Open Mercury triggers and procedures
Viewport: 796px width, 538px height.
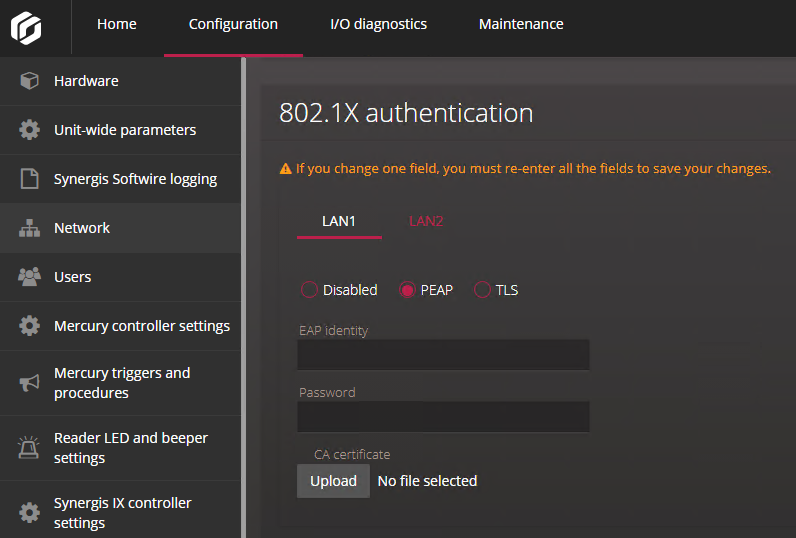click(x=121, y=383)
